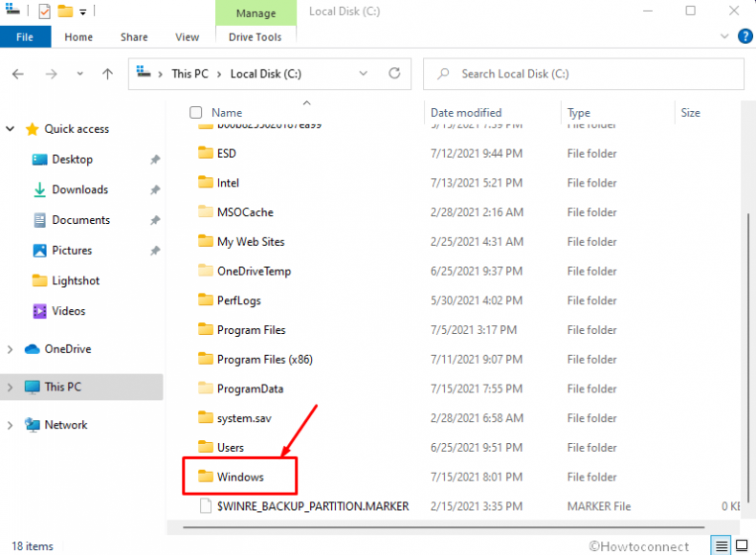Select Quick access in the navigation pane
Viewport: 756px width, 555px height.
77,129
